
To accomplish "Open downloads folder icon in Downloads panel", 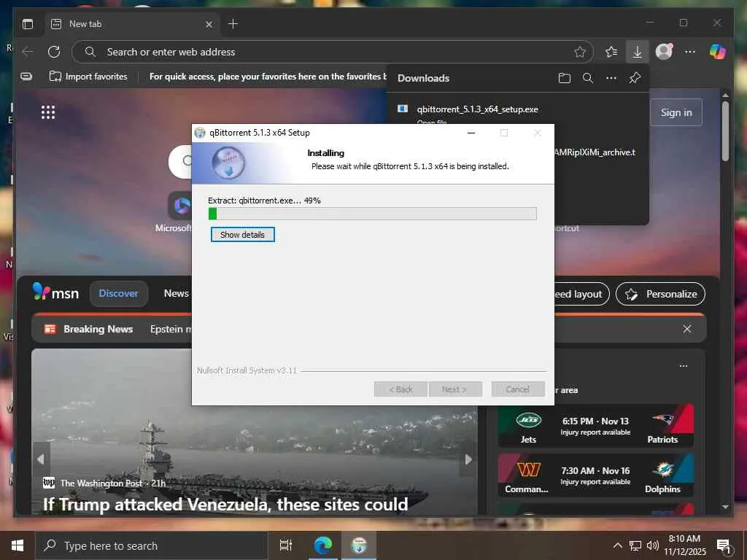I will 564,78.
